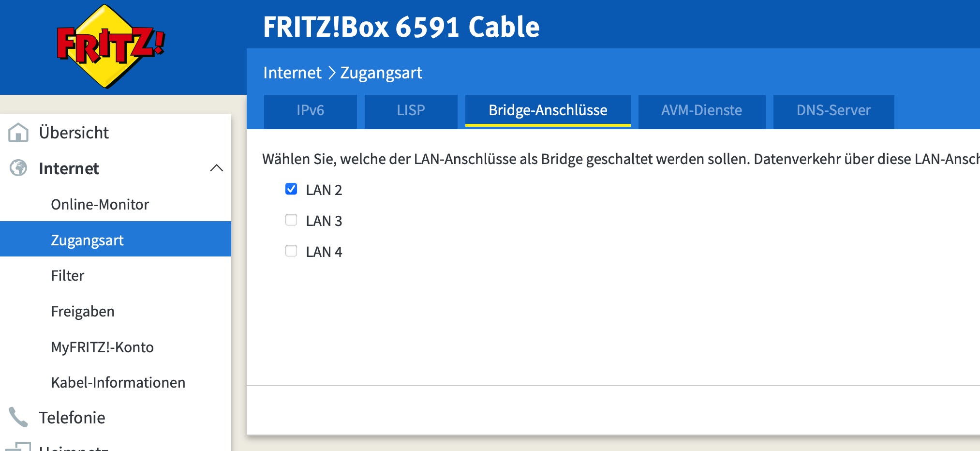Click the Heimnetz icon at sidebar bottom

18,446
